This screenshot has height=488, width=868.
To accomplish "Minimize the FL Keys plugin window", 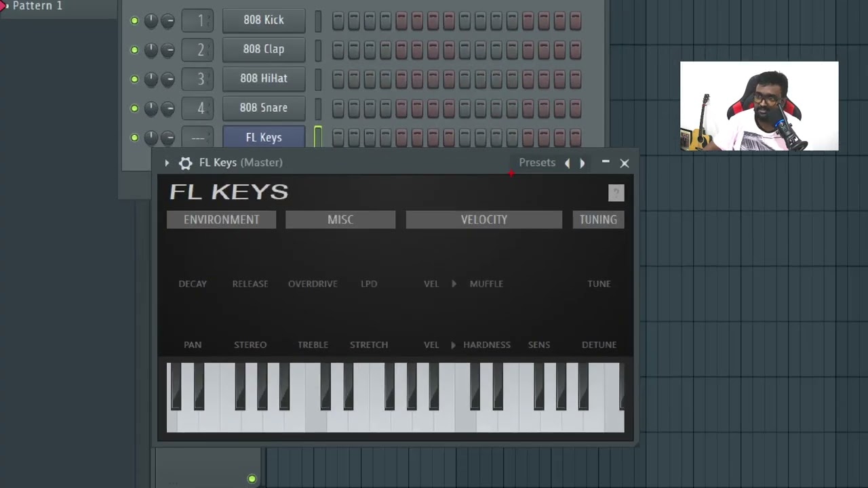I will click(606, 162).
